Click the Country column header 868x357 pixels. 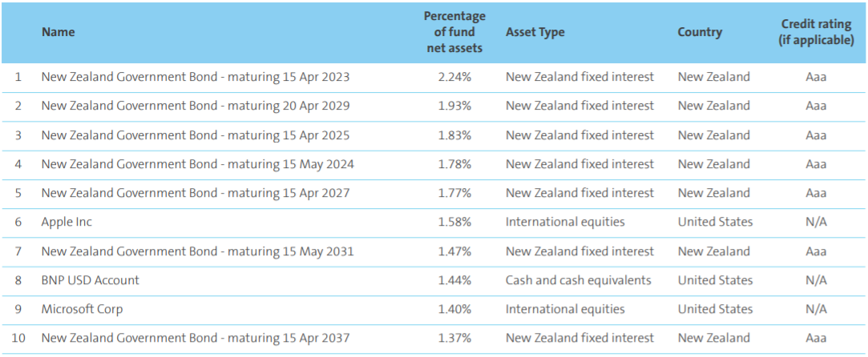pos(700,33)
